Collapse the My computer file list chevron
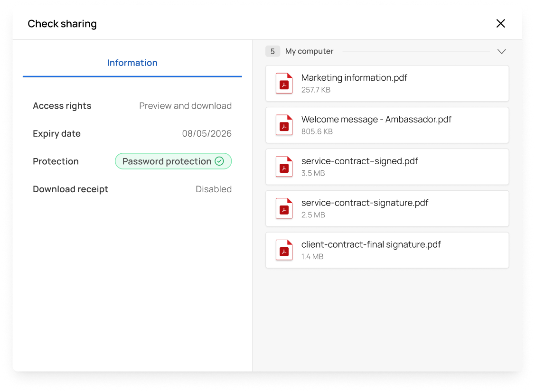The image size is (535, 392). point(501,52)
